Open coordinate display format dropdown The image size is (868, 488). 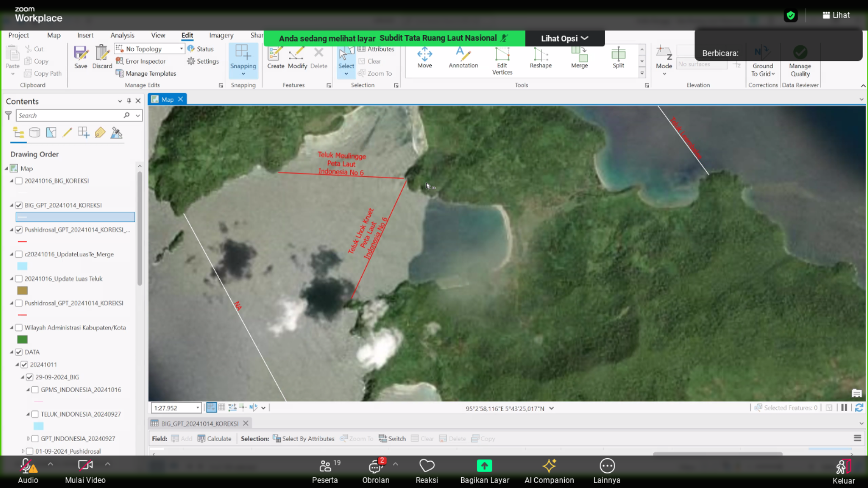point(552,408)
